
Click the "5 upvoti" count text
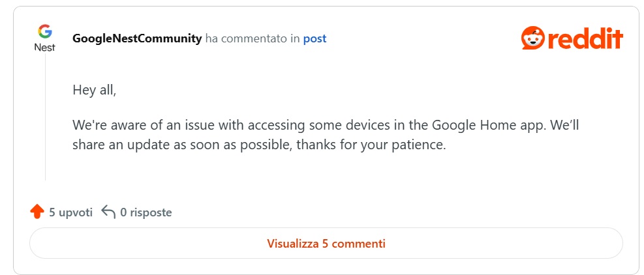70,212
